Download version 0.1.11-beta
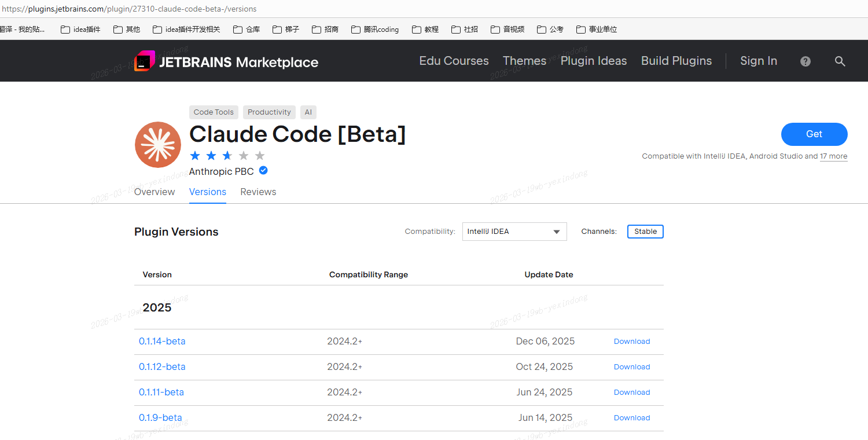This screenshot has height=440, width=868. (632, 393)
